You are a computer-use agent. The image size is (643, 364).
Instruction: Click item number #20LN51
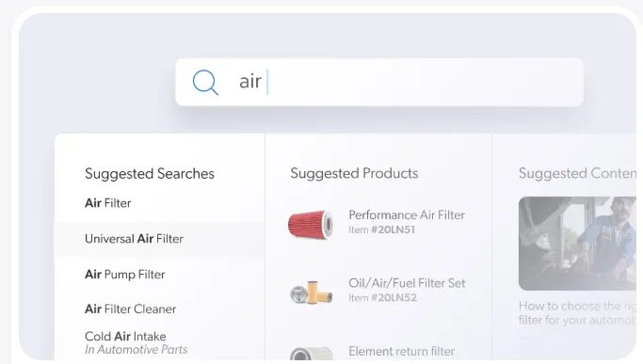(393, 229)
